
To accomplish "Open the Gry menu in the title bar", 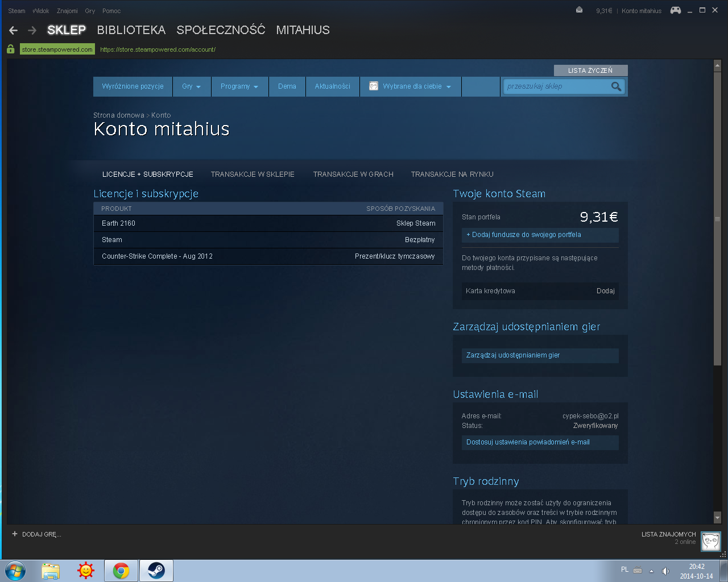I will point(90,11).
